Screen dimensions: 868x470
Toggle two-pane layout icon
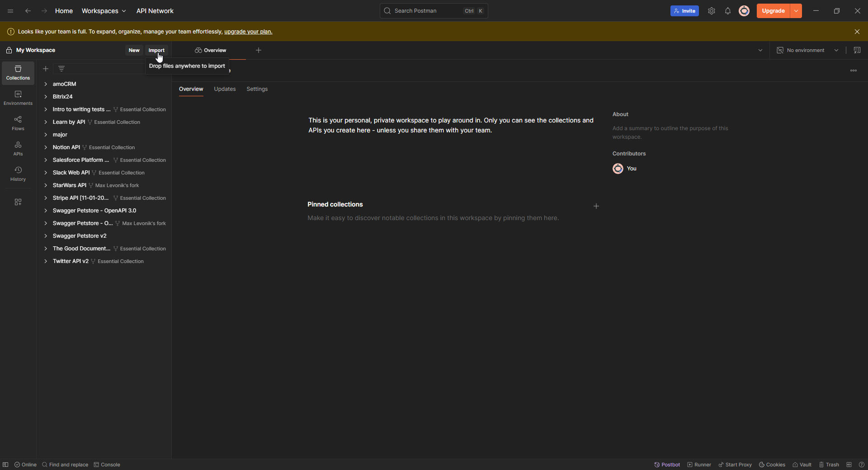tap(849, 465)
